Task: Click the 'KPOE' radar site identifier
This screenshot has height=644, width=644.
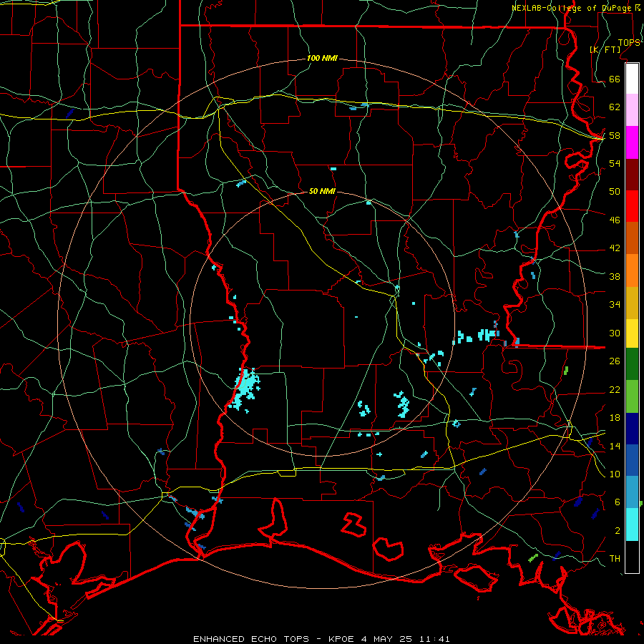Action: pos(341,639)
